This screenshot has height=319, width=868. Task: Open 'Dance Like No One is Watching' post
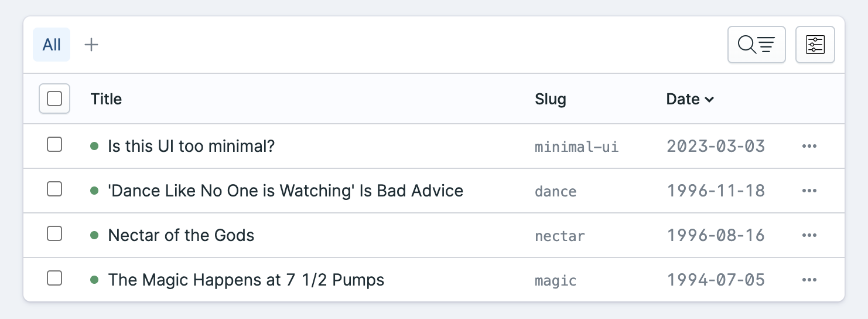tap(286, 191)
